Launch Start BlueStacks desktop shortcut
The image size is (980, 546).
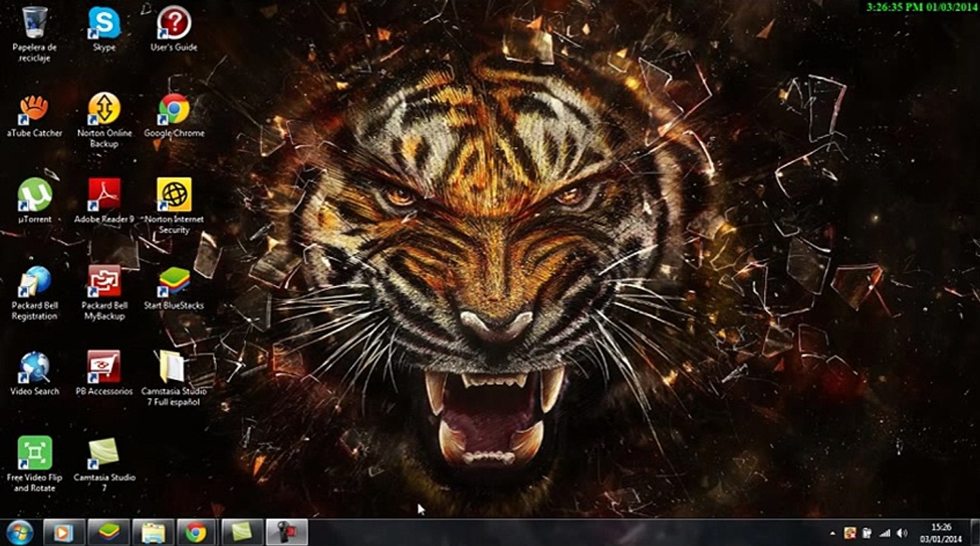pyautogui.click(x=174, y=288)
